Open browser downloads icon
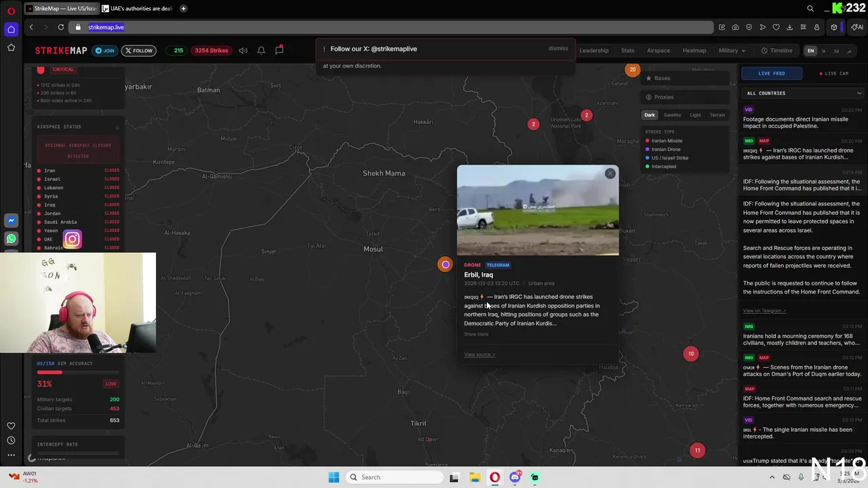The width and height of the screenshot is (868, 488). pos(789,27)
